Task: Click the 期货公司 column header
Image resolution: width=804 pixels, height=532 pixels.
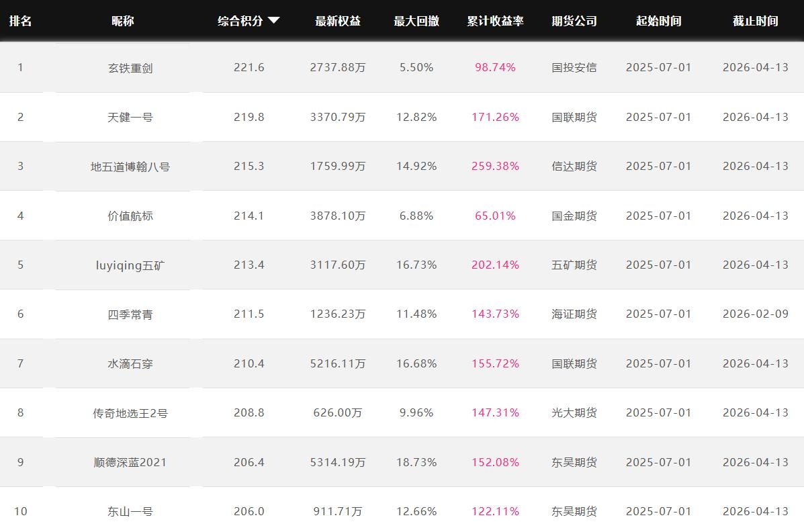Action: 574,21
